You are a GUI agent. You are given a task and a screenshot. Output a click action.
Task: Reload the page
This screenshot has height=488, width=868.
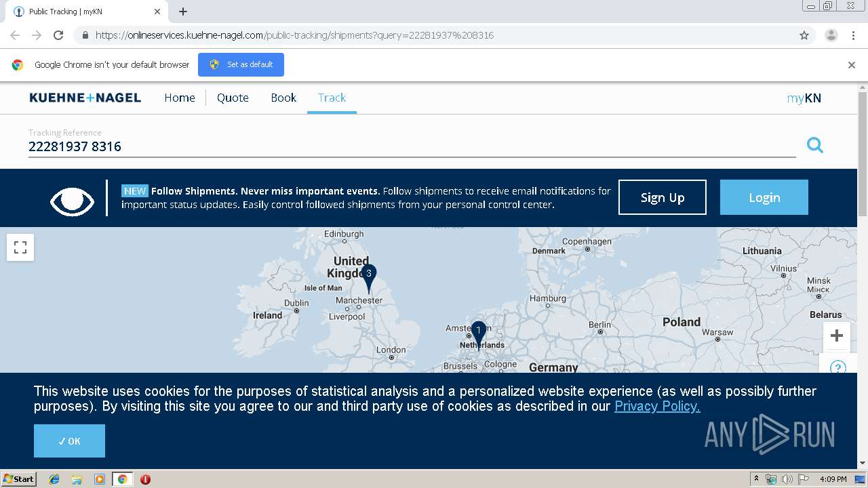point(58,35)
